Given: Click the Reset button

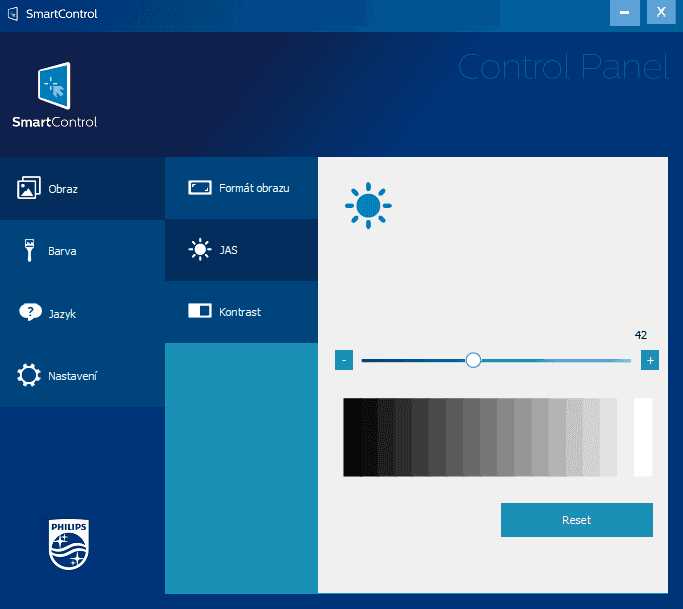Looking at the screenshot, I should pyautogui.click(x=577, y=520).
